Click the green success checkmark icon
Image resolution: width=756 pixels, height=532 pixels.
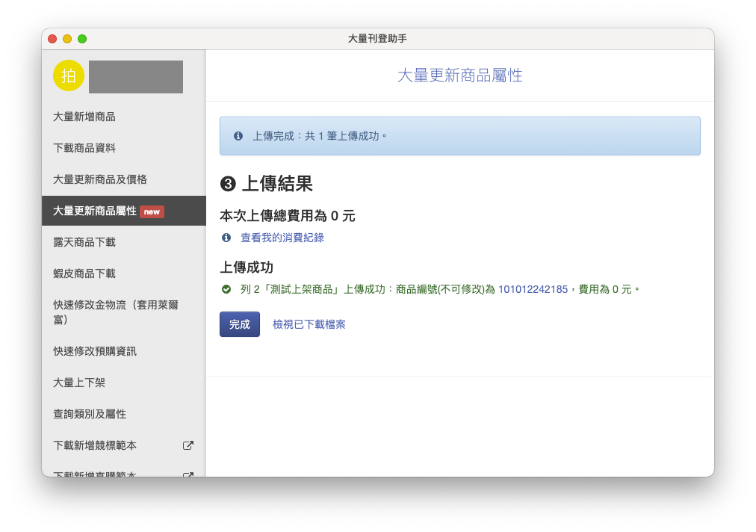click(x=226, y=289)
